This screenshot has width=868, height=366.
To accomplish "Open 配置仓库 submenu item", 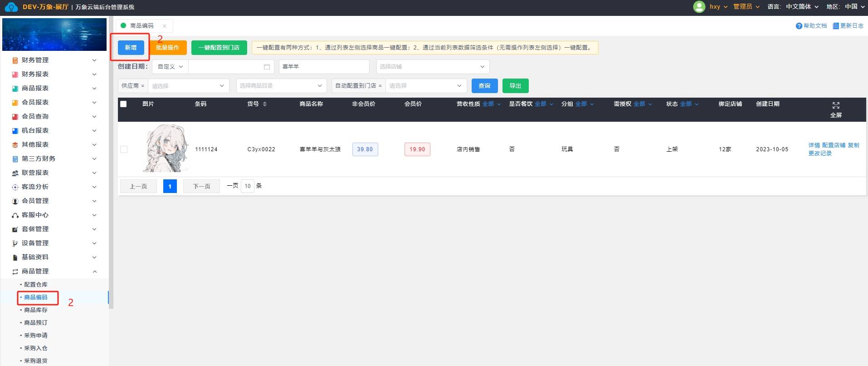I will pyautogui.click(x=35, y=285).
